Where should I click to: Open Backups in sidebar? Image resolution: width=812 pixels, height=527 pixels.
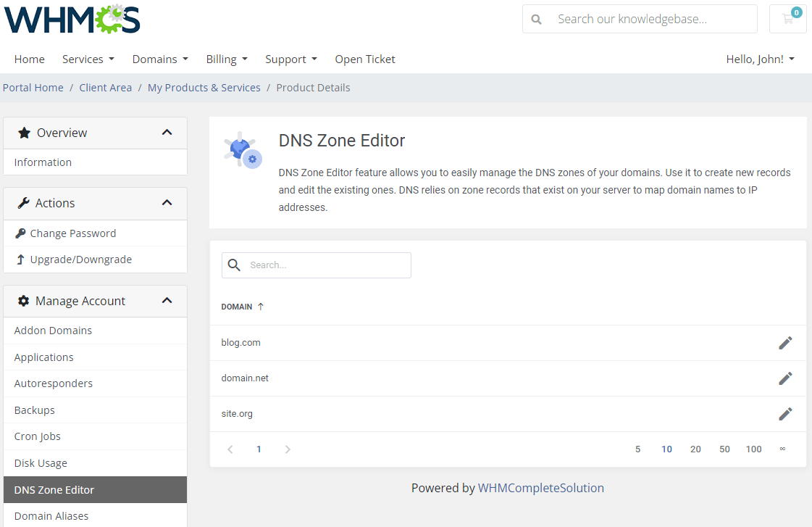click(96, 410)
